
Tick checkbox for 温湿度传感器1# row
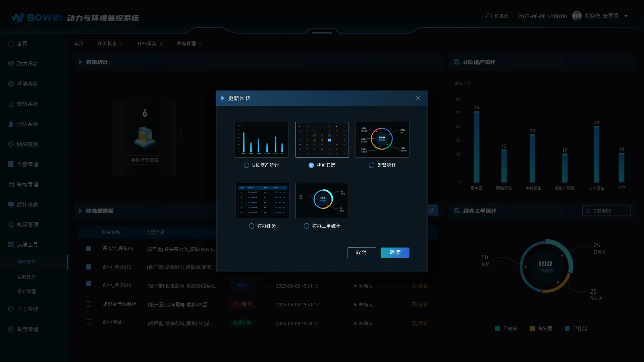point(89,304)
